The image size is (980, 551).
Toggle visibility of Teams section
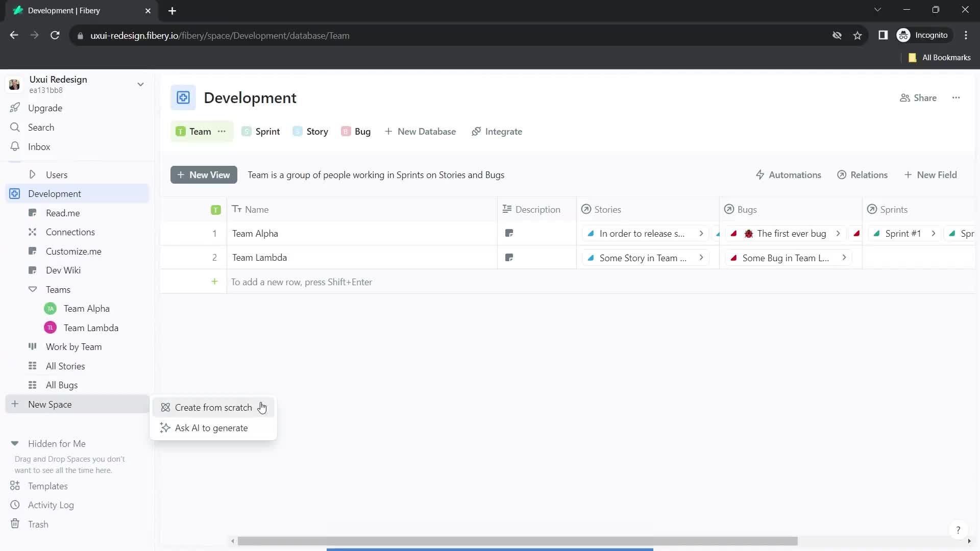pyautogui.click(x=32, y=289)
